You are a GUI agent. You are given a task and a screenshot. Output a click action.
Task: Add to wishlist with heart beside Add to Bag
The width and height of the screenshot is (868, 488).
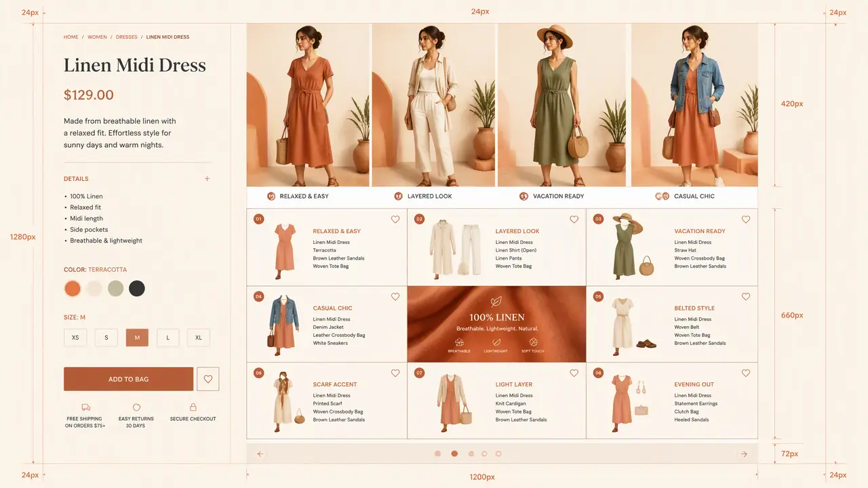tap(208, 379)
